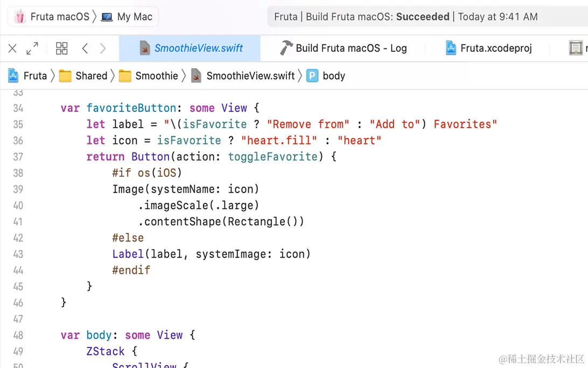Open the build status activity view
This screenshot has width=588, height=368.
pyautogui.click(x=428, y=17)
